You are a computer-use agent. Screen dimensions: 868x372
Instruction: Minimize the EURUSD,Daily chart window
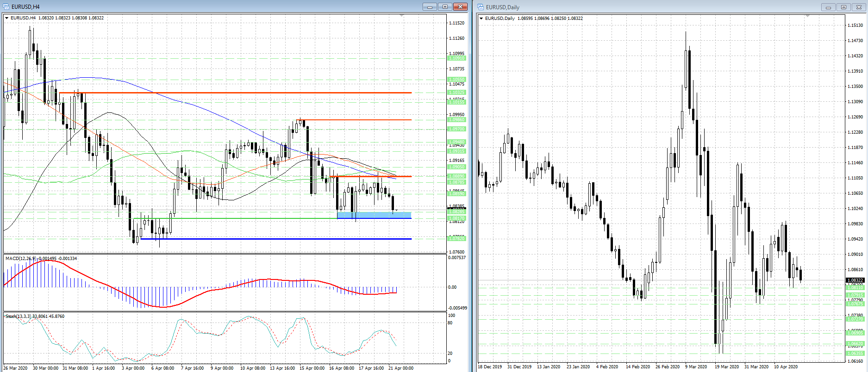(x=828, y=7)
